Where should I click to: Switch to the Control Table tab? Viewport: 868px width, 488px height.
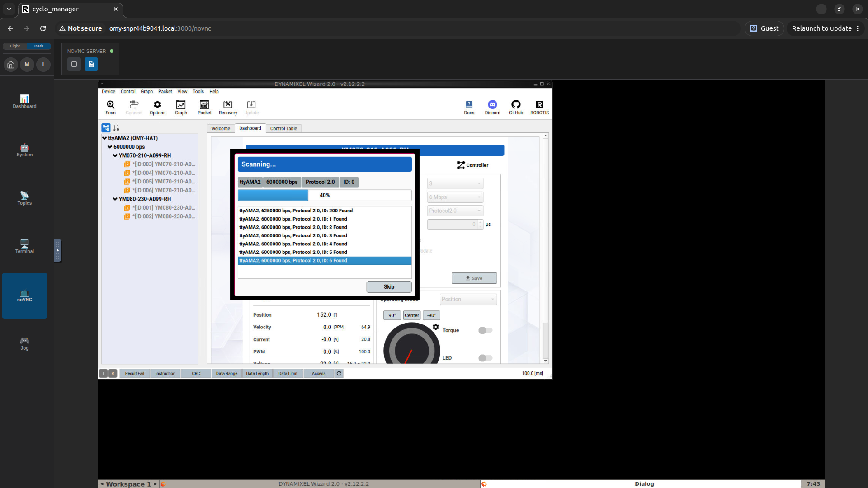click(283, 128)
